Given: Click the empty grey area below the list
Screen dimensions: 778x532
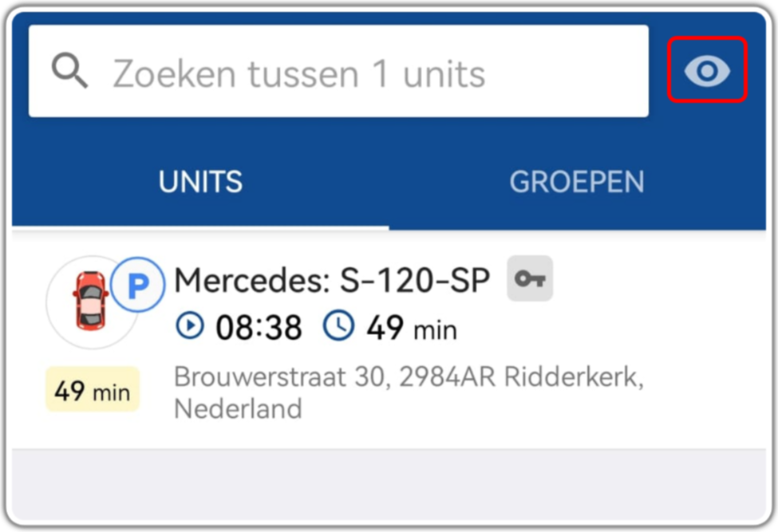Looking at the screenshot, I should tap(389, 483).
